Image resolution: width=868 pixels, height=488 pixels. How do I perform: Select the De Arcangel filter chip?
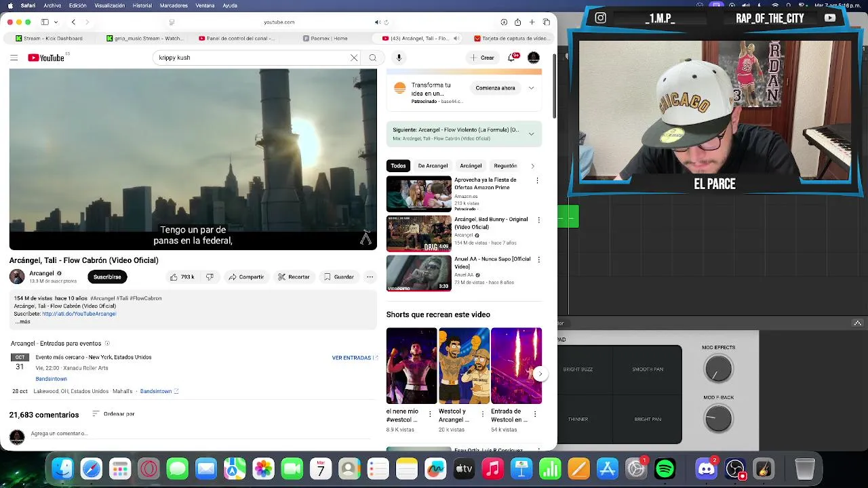(433, 165)
